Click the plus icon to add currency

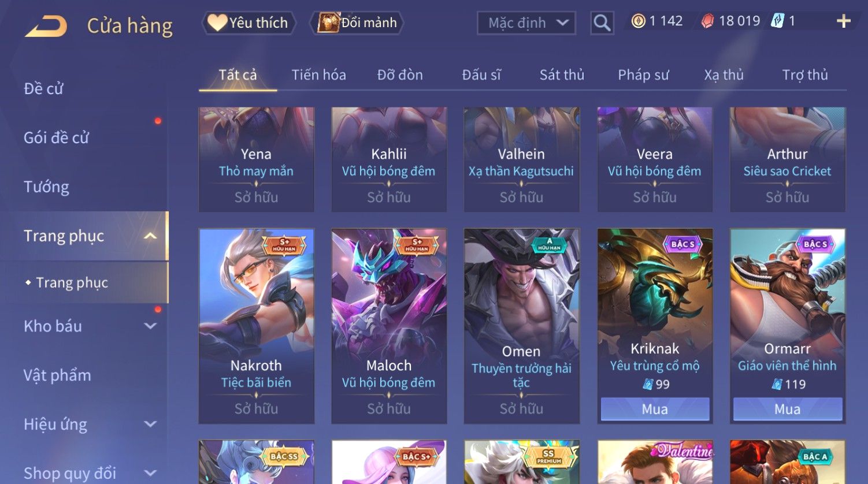[x=844, y=21]
